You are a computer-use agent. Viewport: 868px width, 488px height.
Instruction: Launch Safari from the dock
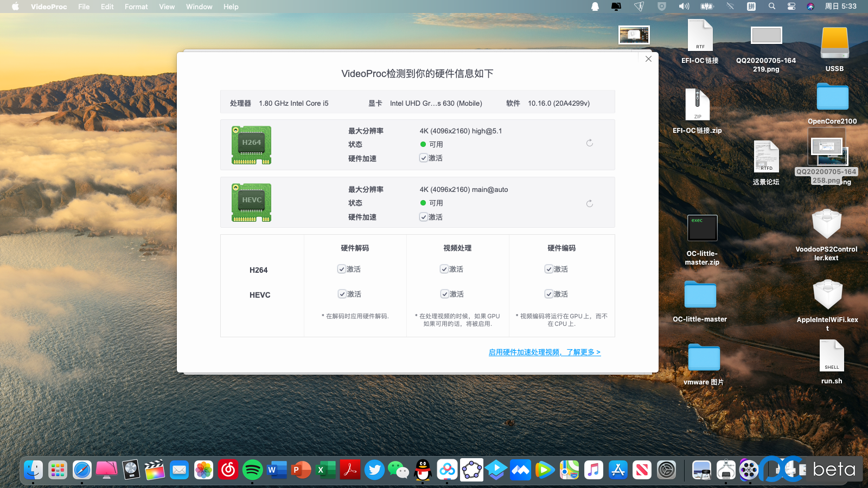pos(82,470)
